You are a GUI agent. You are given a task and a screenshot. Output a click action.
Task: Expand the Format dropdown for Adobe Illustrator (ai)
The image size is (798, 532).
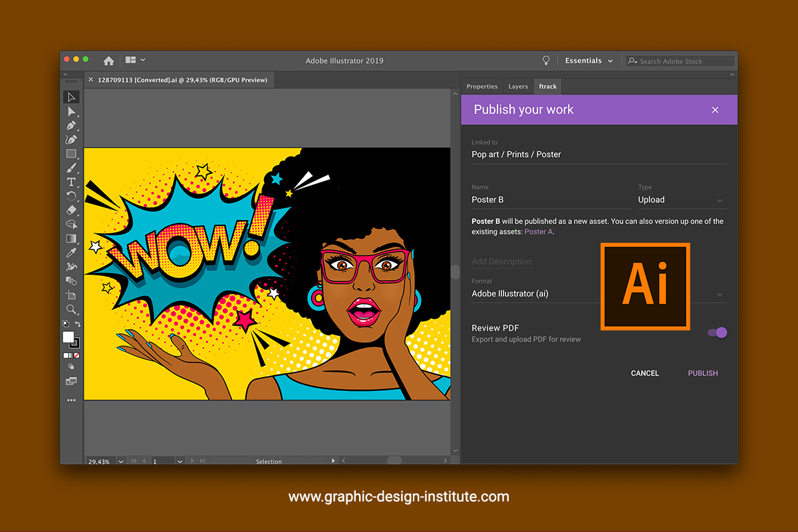click(x=719, y=293)
